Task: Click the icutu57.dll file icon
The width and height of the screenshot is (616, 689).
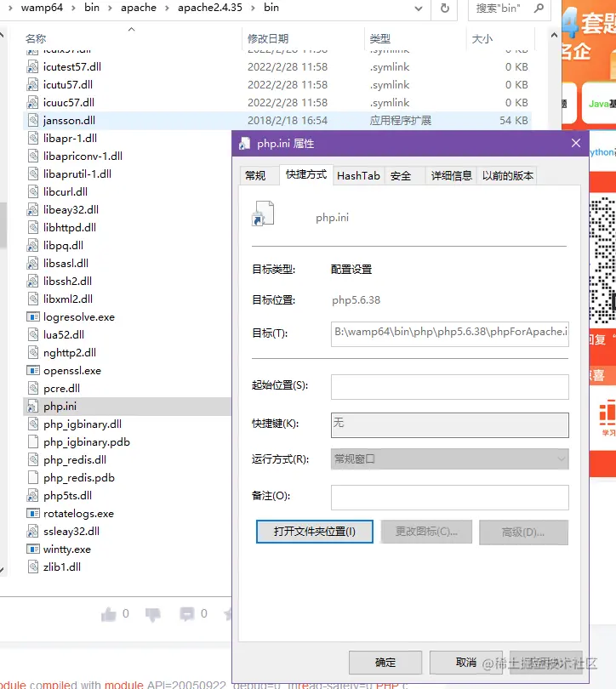Action: point(32,85)
